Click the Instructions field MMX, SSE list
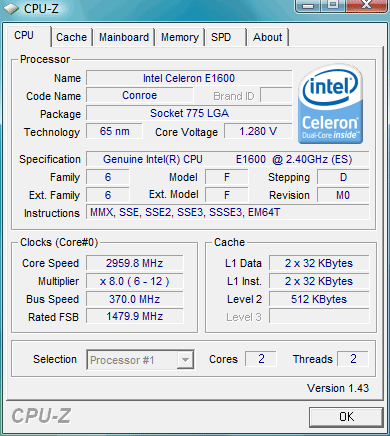Screen dimensions: 390x436 (x=228, y=212)
